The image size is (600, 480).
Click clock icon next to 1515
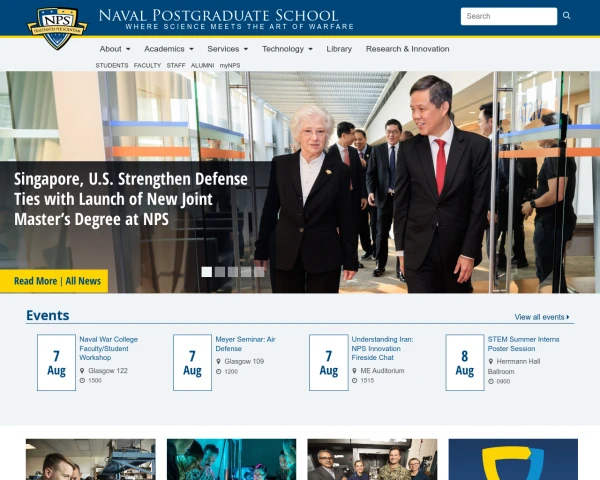click(355, 380)
